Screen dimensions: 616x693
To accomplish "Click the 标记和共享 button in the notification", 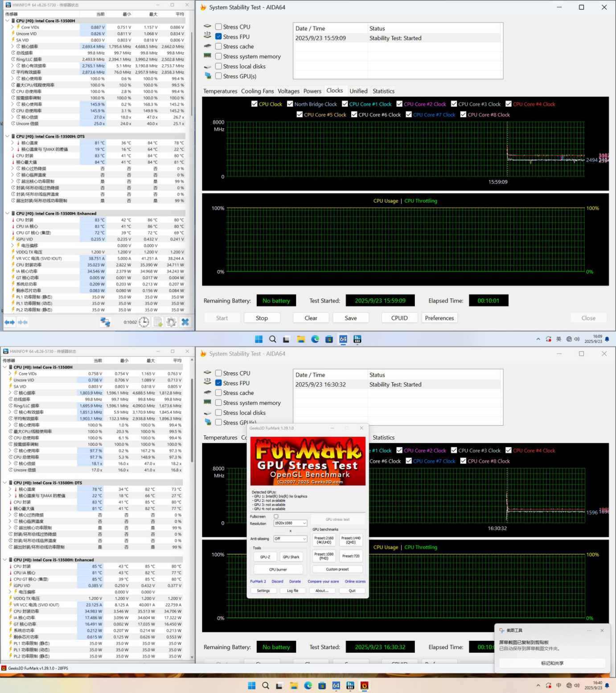I will pos(552,663).
